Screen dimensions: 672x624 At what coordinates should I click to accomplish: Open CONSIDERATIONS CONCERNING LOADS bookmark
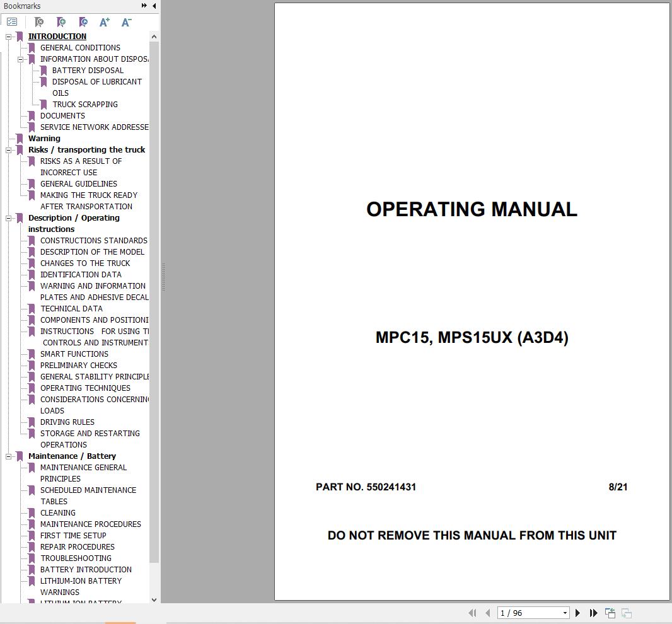click(95, 405)
